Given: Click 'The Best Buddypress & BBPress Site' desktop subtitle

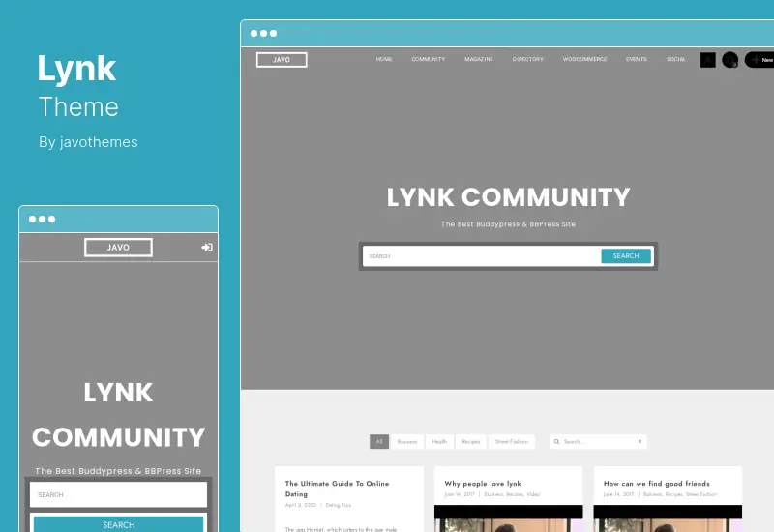Looking at the screenshot, I should pos(509,224).
